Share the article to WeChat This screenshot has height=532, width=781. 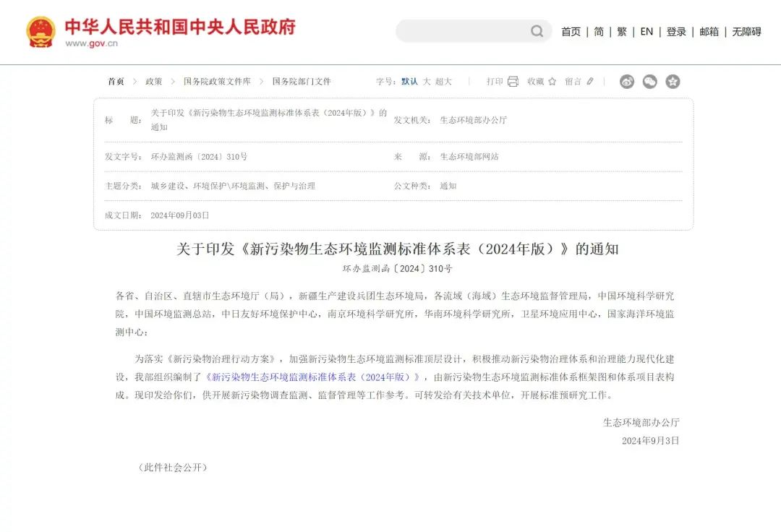(649, 82)
